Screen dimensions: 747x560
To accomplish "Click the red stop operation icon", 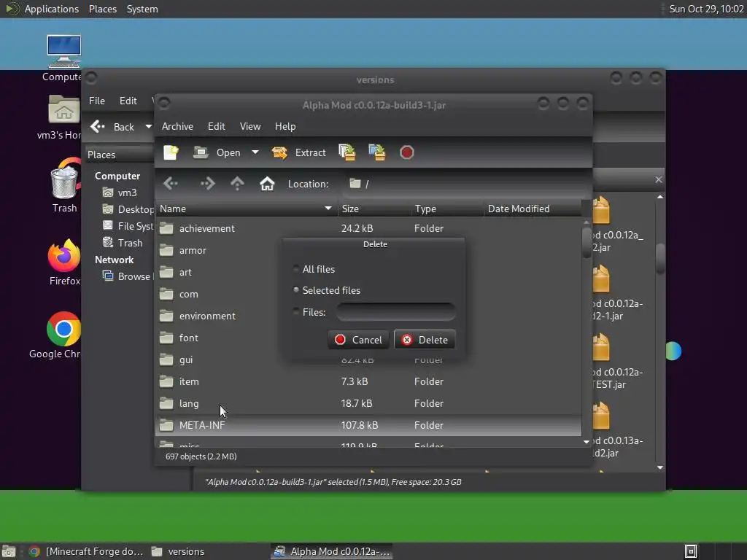I will 407,152.
